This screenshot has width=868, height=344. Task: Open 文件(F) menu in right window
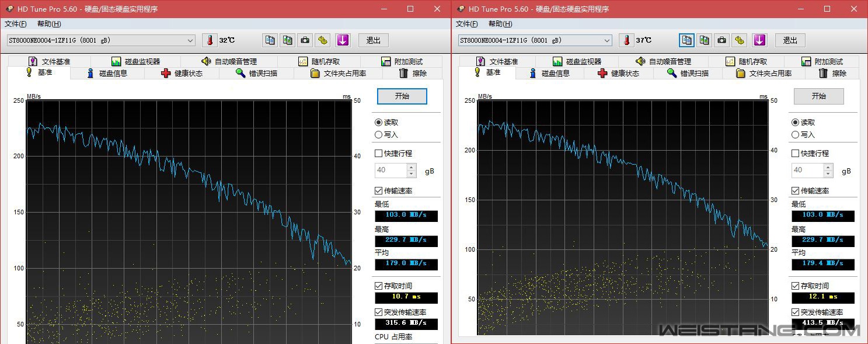pos(466,24)
